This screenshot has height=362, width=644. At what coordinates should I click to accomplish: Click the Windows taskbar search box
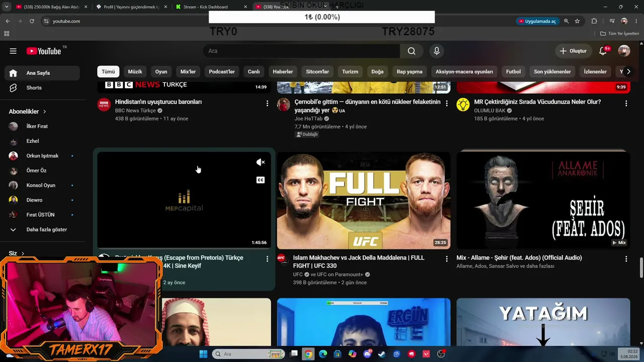(x=249, y=354)
